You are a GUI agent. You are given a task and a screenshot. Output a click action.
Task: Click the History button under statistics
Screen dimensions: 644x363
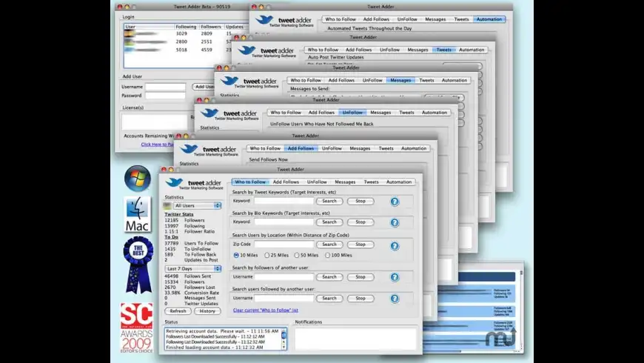[207, 311]
